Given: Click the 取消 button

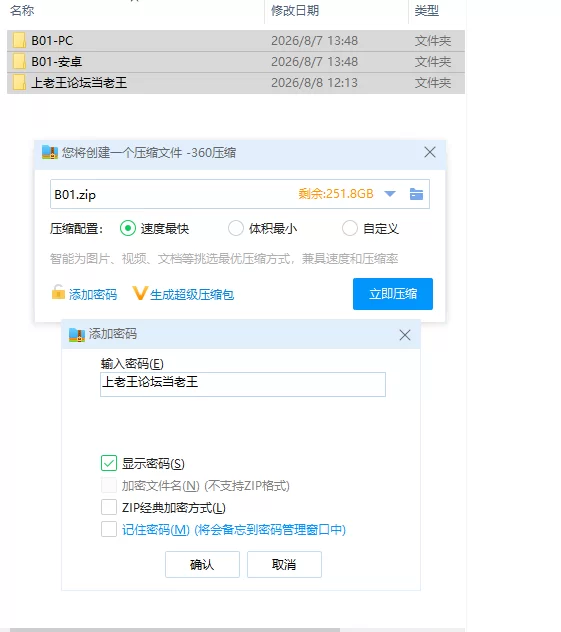Looking at the screenshot, I should [x=284, y=564].
